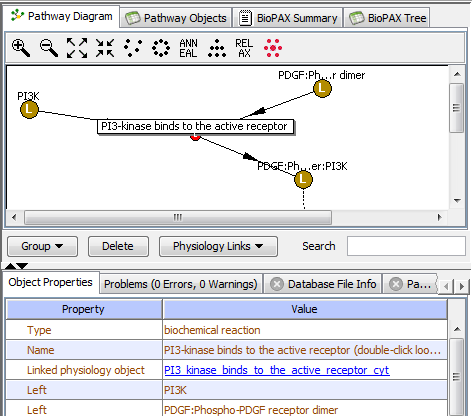Click the zoom in magnifier icon
472x416 pixels.
(x=21, y=48)
